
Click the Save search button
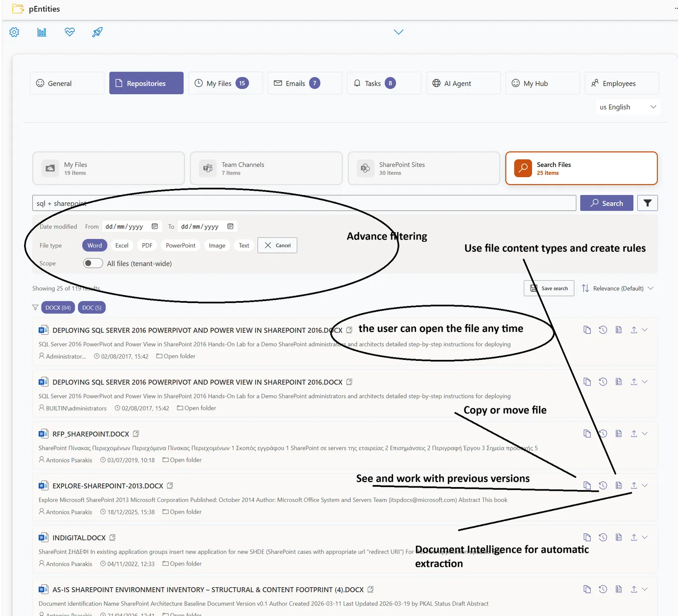(549, 288)
